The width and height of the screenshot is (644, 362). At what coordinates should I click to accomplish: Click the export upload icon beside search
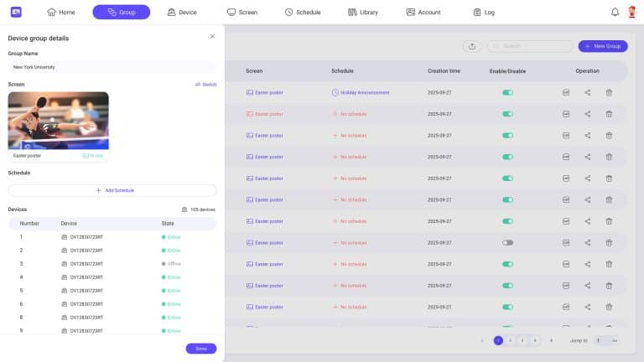tap(471, 46)
